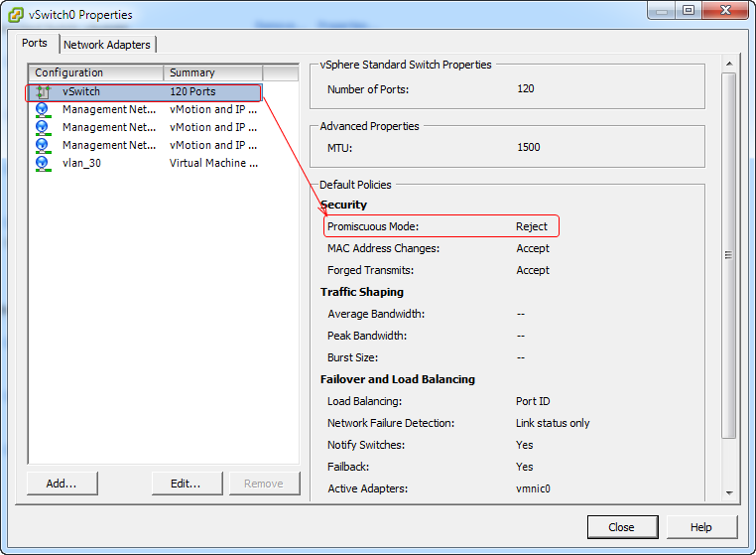Click the Burst Size label
This screenshot has width=756, height=555.
[352, 357]
